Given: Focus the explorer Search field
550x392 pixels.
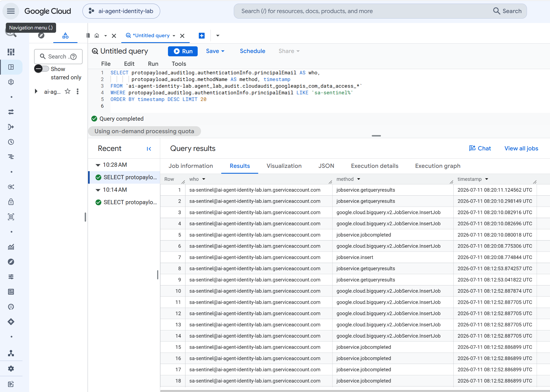Looking at the screenshot, I should tap(58, 57).
